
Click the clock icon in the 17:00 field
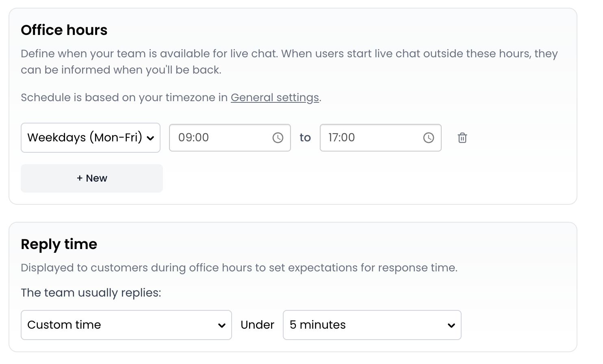click(x=428, y=138)
